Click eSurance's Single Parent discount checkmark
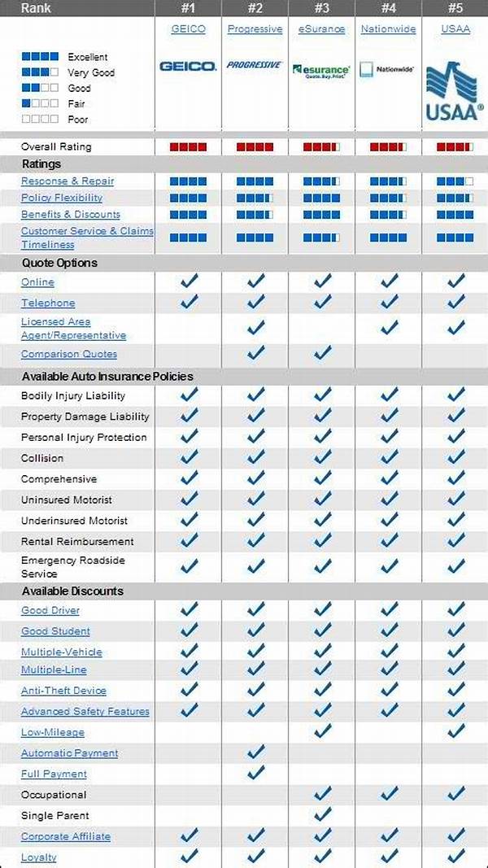This screenshot has width=488, height=868. (x=322, y=814)
